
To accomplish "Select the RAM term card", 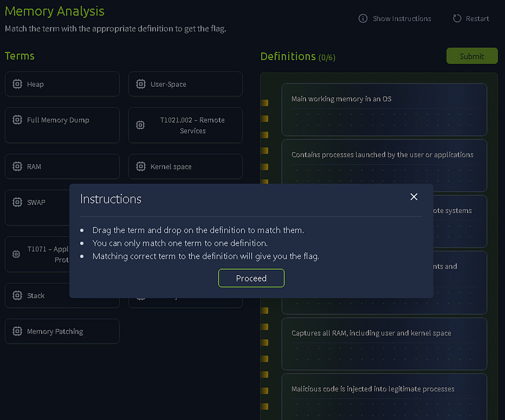I will click(x=62, y=166).
